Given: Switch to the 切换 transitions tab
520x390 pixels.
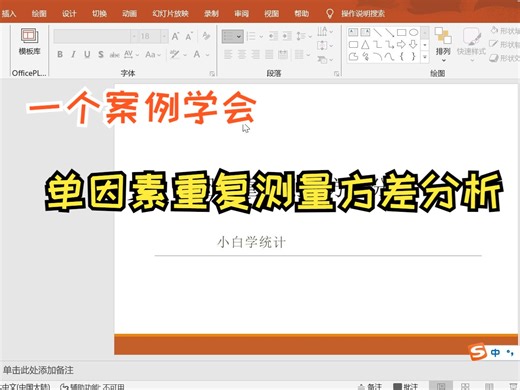Looking at the screenshot, I should point(99,14).
